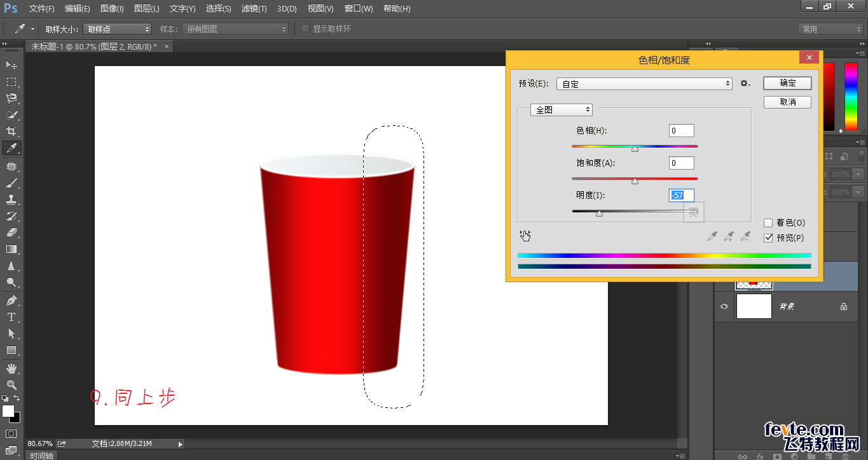
Task: Expand the 全图 channel dropdown
Action: point(561,110)
